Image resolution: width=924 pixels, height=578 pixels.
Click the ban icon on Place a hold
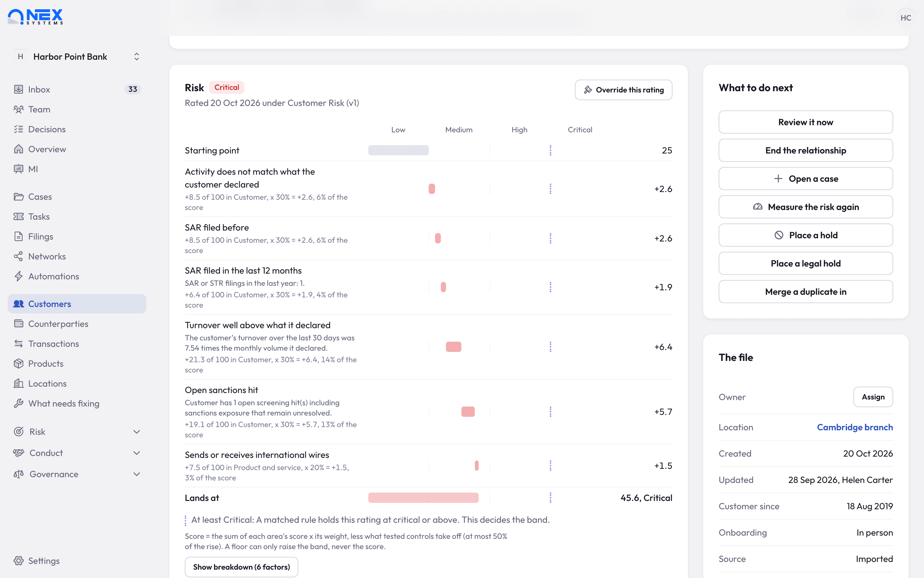click(779, 235)
